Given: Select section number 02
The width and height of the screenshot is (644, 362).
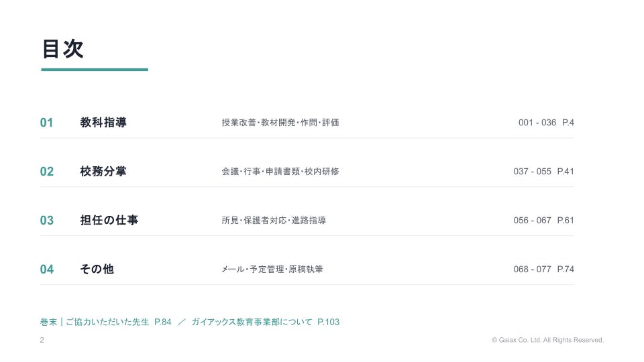Looking at the screenshot, I should click(x=47, y=172).
